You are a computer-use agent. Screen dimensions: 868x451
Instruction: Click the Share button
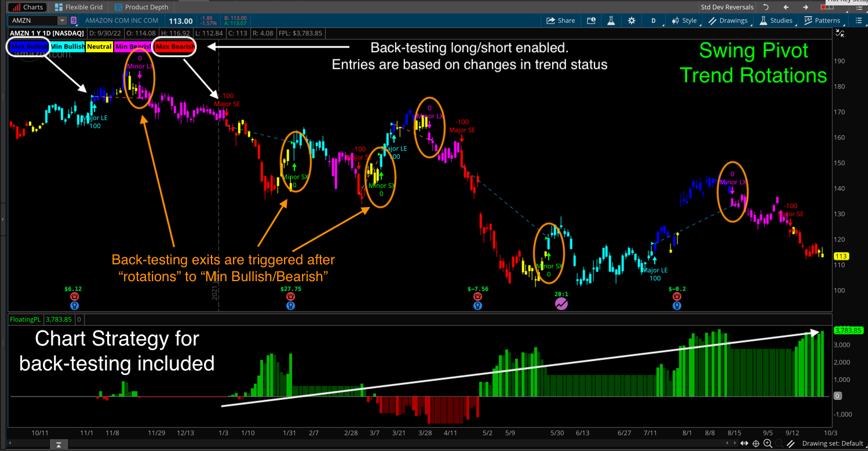(561, 20)
